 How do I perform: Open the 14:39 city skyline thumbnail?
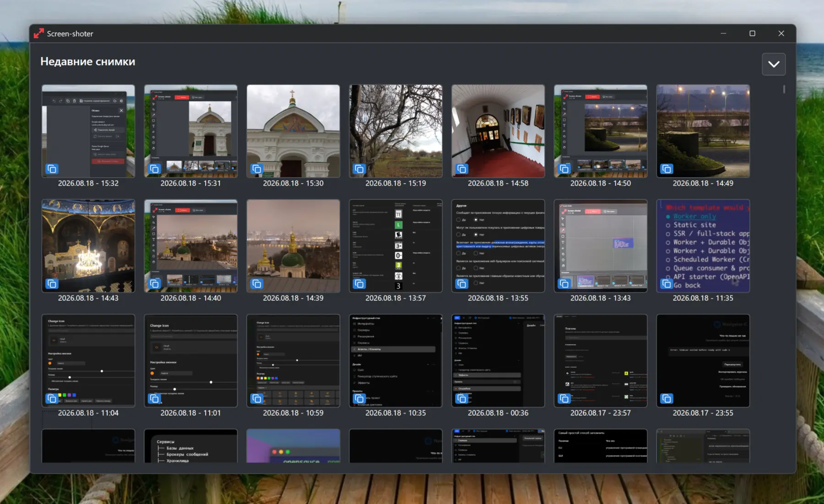[293, 246]
